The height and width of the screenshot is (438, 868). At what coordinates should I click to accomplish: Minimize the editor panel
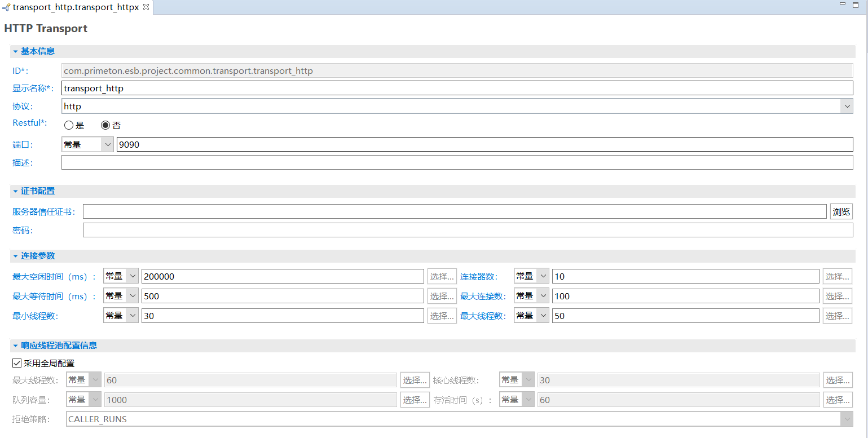[x=843, y=5]
